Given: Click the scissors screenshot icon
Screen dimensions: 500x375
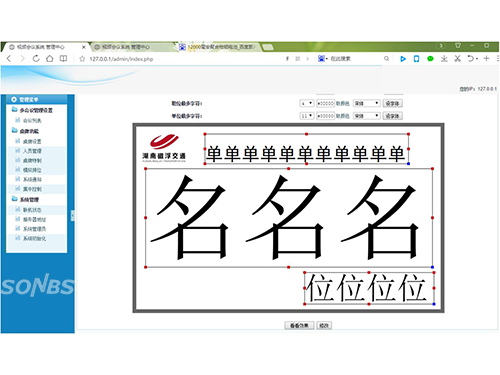Looking at the screenshot, I should [458, 59].
